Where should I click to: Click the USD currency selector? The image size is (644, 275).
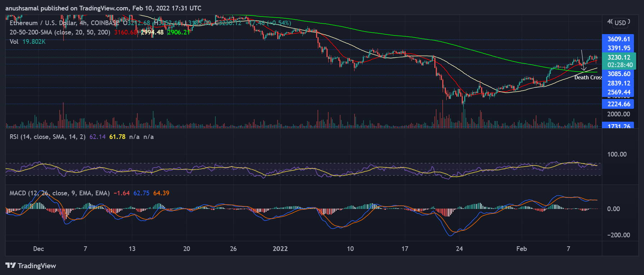point(620,23)
